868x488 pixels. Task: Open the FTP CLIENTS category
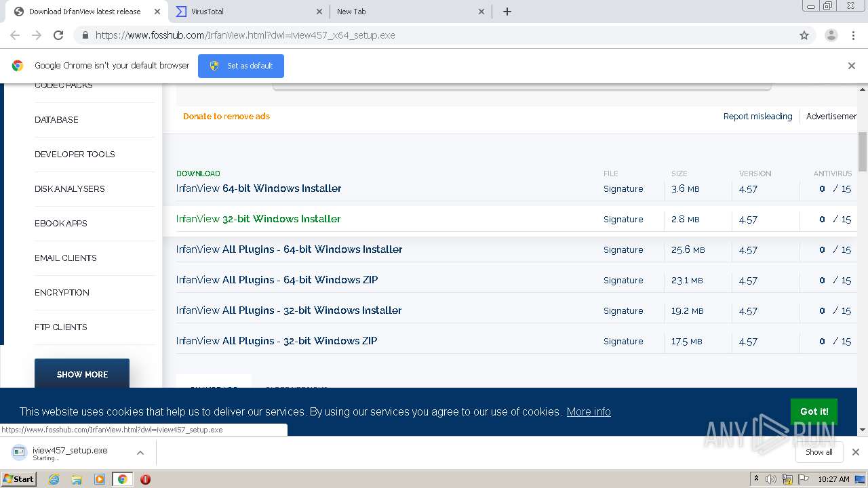61,327
